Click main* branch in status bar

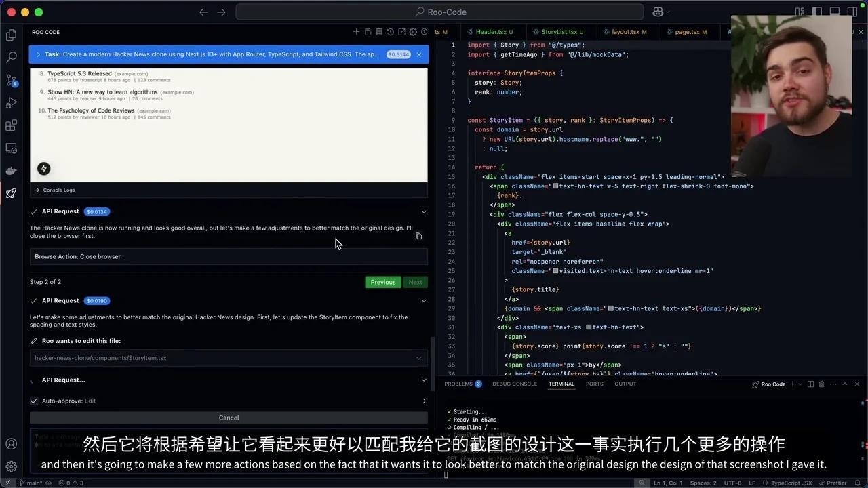tap(32, 483)
